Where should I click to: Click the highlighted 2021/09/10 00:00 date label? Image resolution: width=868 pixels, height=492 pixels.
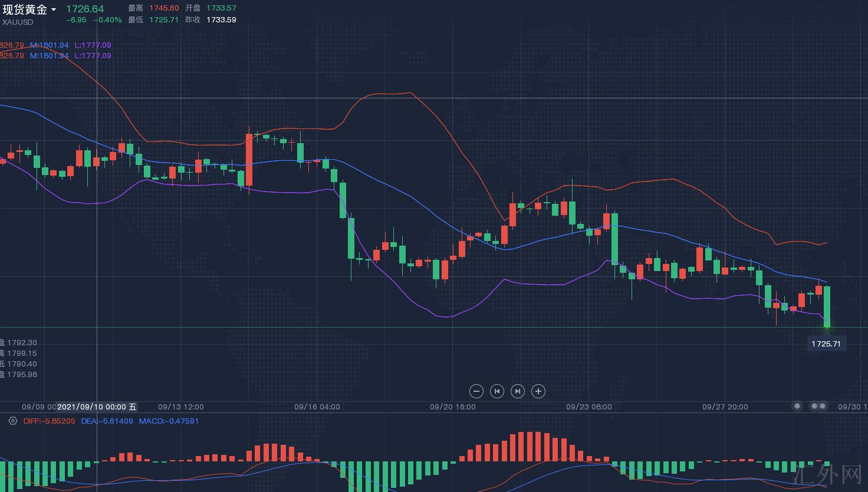97,407
